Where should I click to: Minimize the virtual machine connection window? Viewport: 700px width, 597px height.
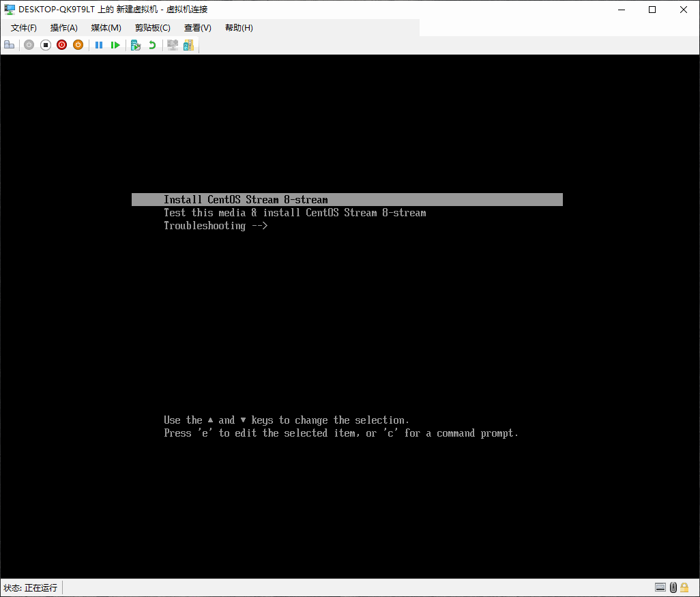click(622, 10)
